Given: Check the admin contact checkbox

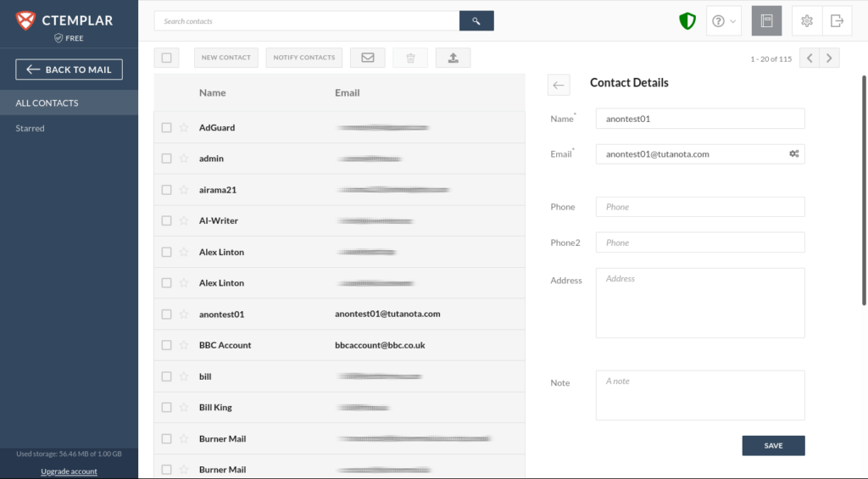Looking at the screenshot, I should point(167,159).
